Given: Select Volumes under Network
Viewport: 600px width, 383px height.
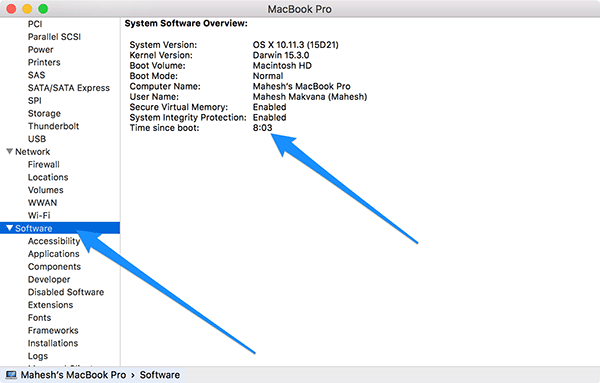Looking at the screenshot, I should tap(46, 190).
